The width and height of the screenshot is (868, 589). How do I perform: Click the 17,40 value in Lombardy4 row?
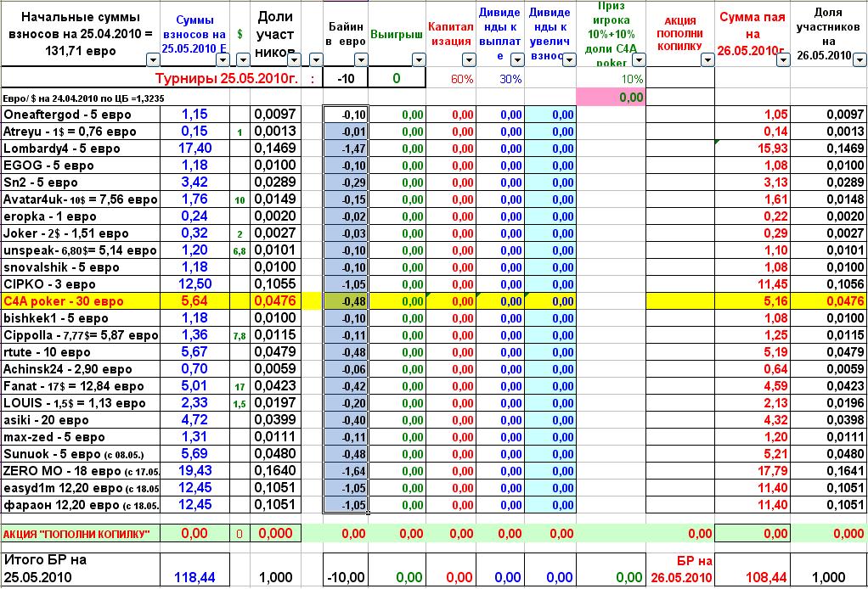point(194,149)
